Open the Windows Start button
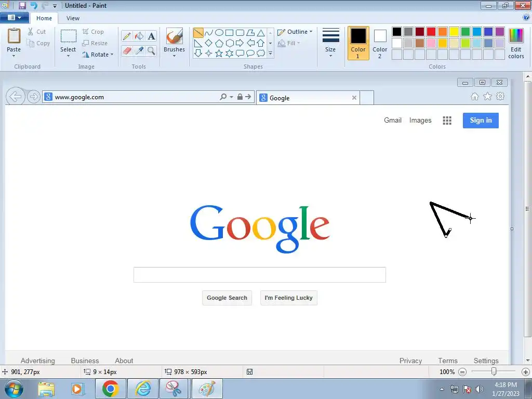This screenshot has height=399, width=532. (14, 389)
